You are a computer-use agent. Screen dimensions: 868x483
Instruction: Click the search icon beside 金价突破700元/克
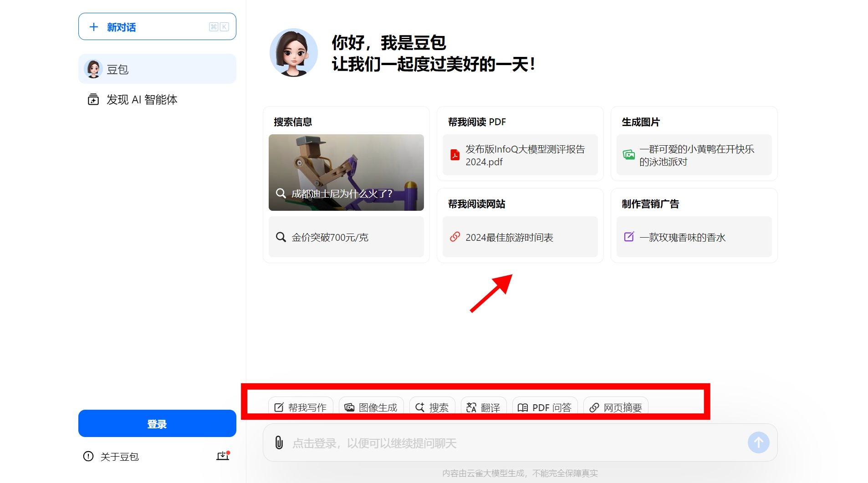pyautogui.click(x=281, y=237)
